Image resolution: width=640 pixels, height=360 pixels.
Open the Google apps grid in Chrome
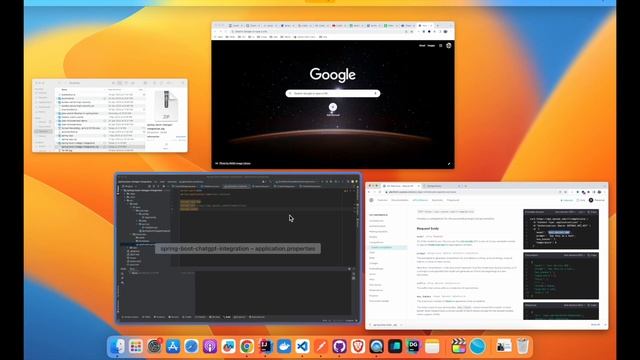point(440,46)
